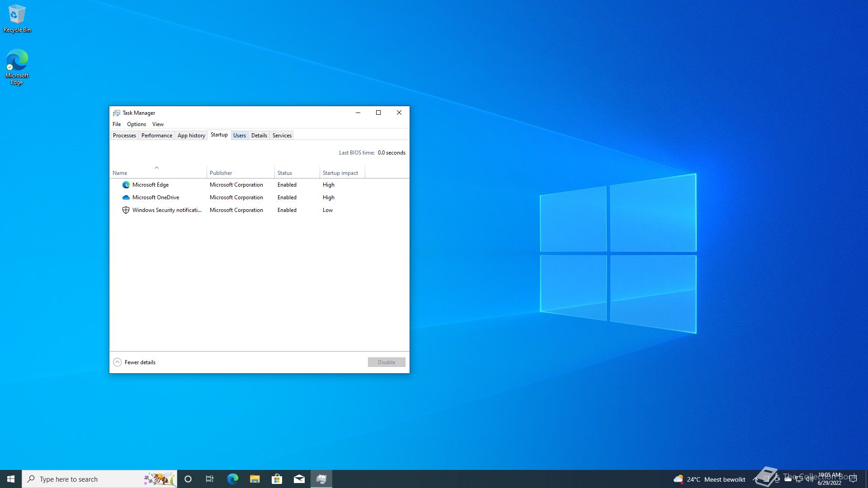This screenshot has width=868, height=488.
Task: Sort by the Publisher column header
Action: [241, 172]
